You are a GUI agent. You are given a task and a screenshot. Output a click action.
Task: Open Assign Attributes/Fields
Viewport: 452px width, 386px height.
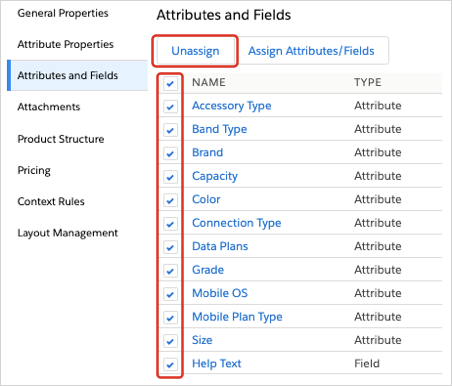point(311,51)
